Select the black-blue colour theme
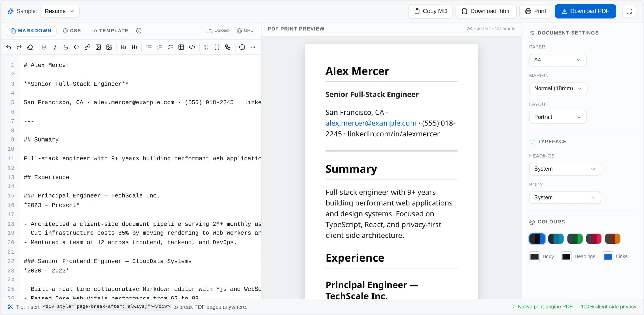This screenshot has height=315, width=644. pos(537,239)
